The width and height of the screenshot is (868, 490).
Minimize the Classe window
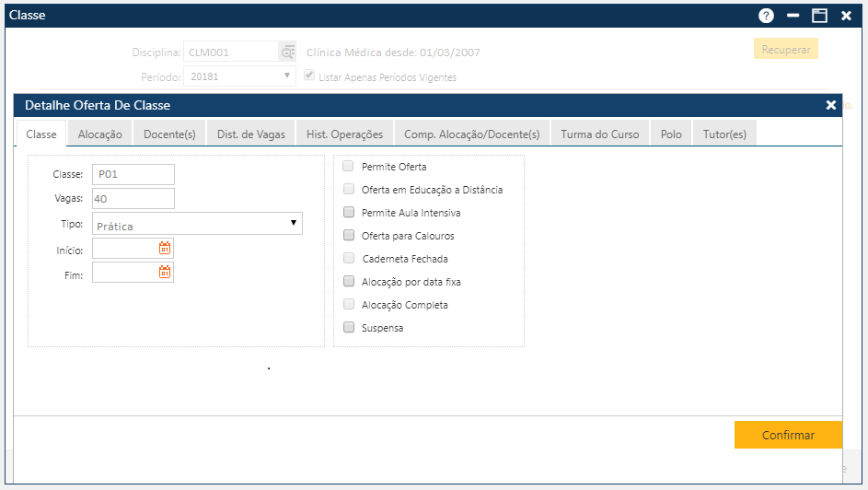coord(793,16)
